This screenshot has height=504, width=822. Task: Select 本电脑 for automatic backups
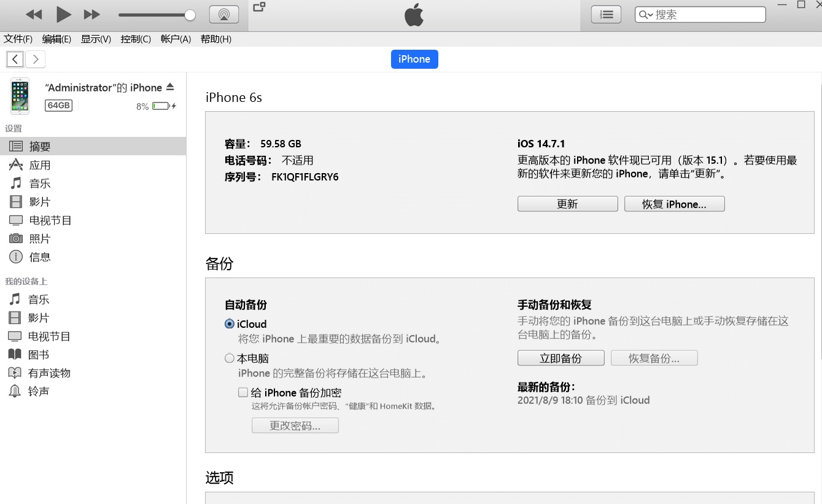[229, 358]
